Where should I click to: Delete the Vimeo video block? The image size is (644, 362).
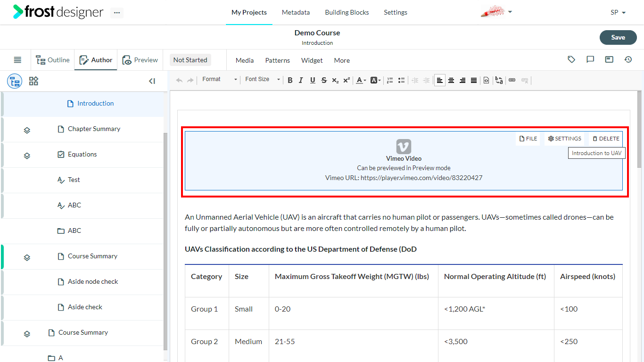[x=606, y=139]
